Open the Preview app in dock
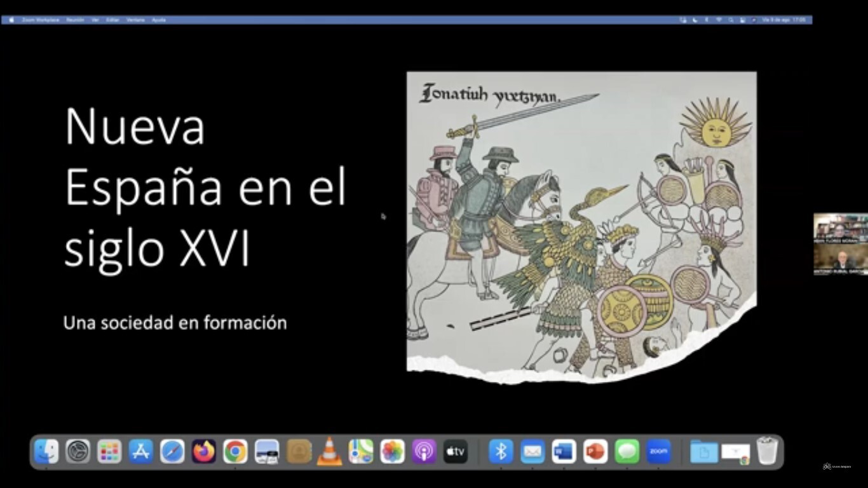 [267, 452]
